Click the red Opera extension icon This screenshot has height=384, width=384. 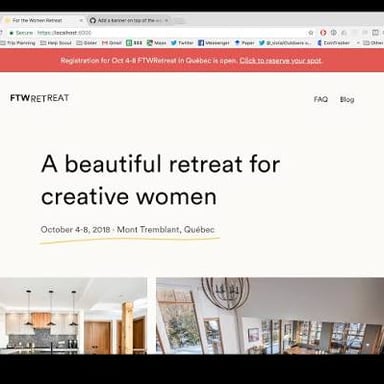(323, 33)
